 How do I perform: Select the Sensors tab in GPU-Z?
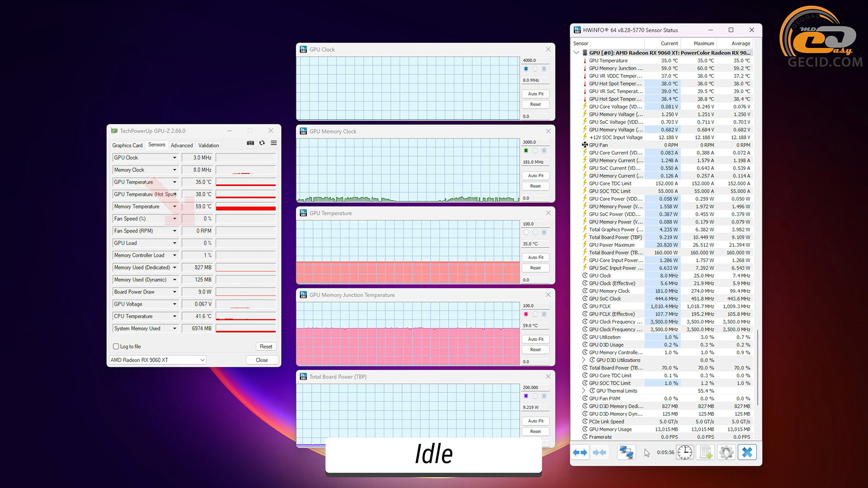click(156, 145)
